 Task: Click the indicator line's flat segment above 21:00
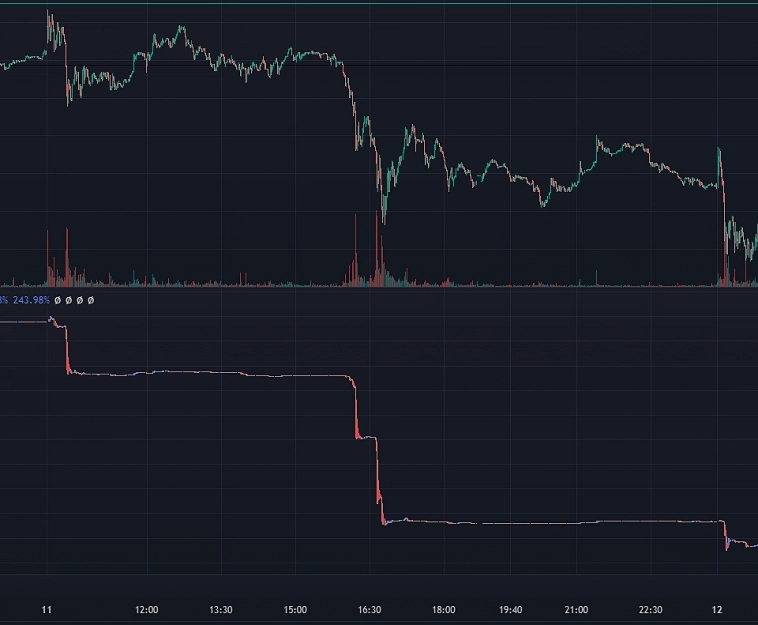(x=576, y=522)
